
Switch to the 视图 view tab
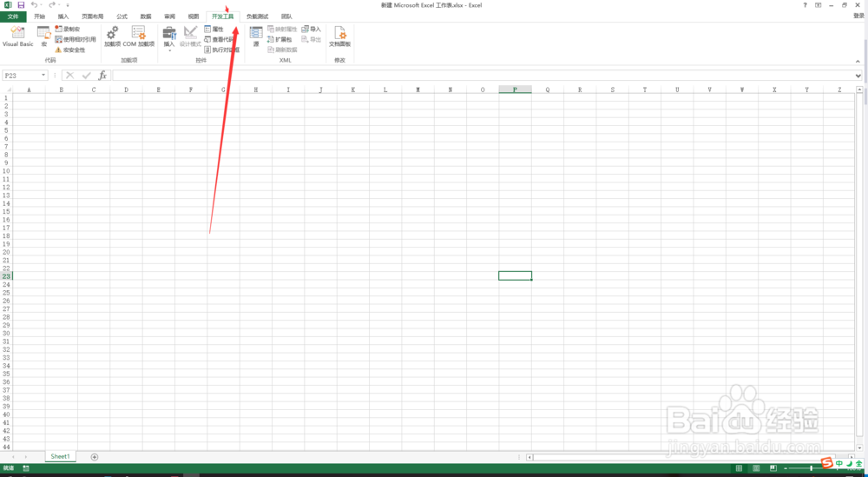[194, 17]
